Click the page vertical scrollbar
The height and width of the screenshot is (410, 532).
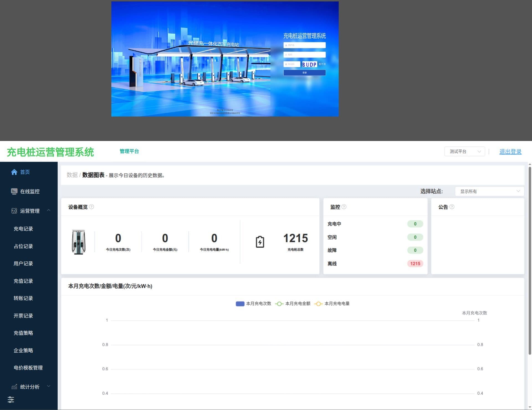coord(530,261)
